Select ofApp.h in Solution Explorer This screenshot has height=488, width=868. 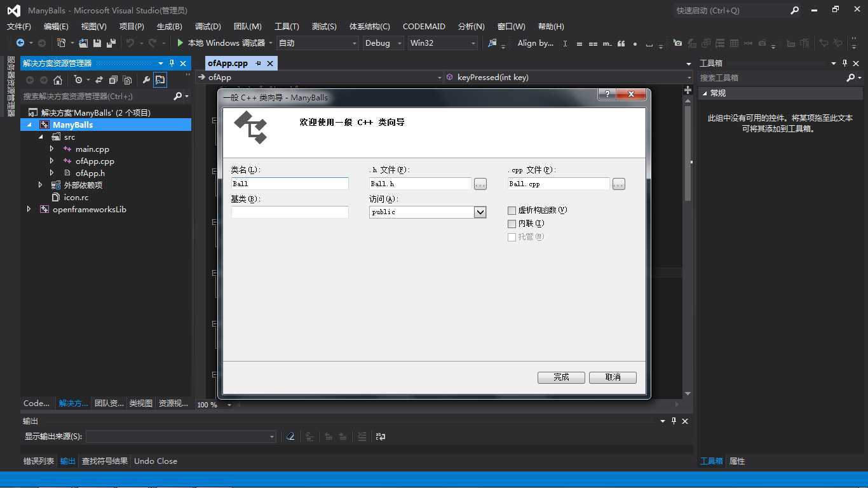coord(90,173)
